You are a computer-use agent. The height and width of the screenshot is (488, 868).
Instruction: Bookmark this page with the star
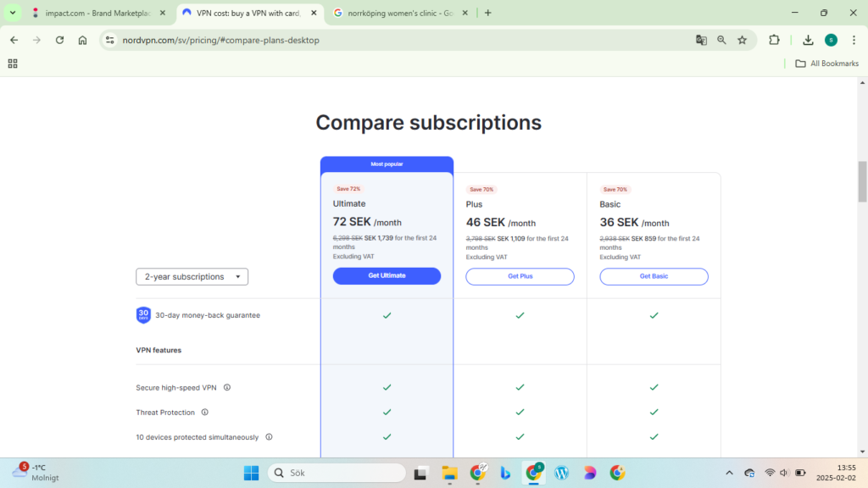click(x=743, y=40)
